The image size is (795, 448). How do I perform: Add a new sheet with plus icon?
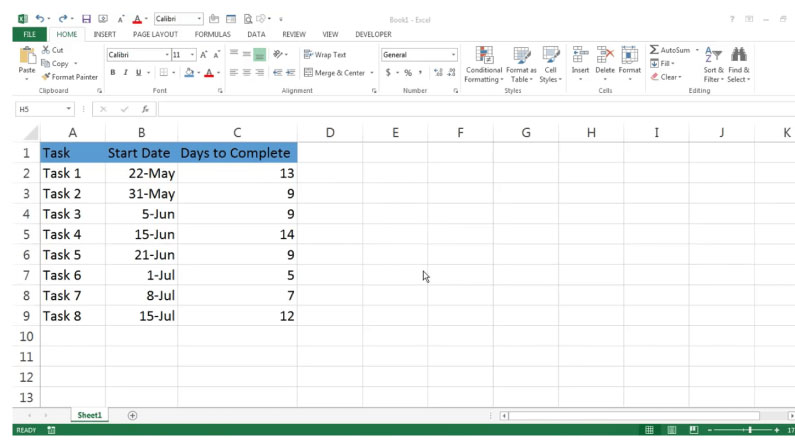pos(132,415)
